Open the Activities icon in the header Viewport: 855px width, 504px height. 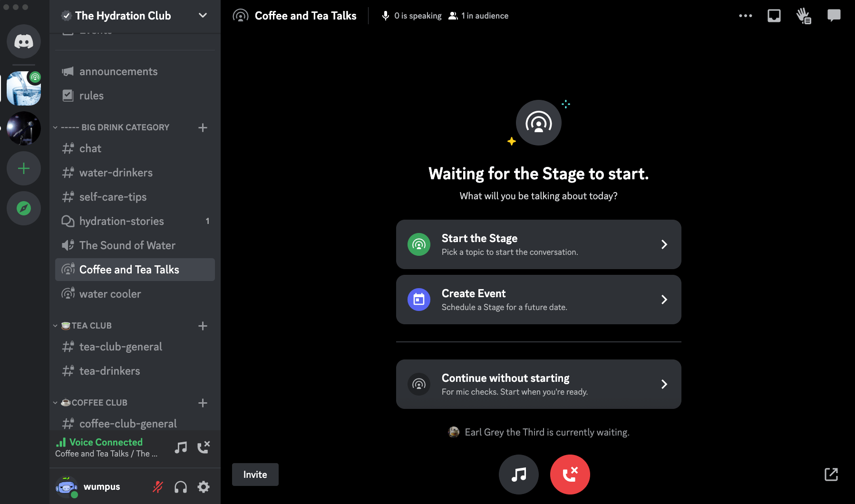pos(774,15)
